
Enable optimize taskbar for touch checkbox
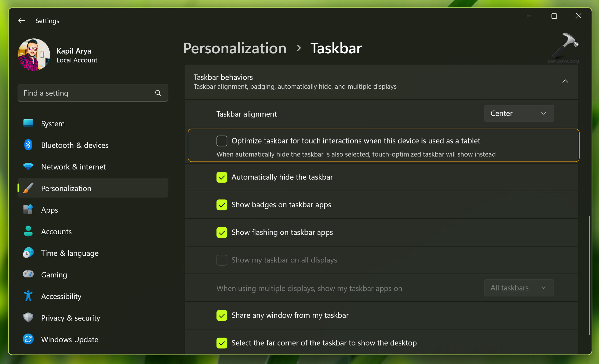pyautogui.click(x=222, y=141)
